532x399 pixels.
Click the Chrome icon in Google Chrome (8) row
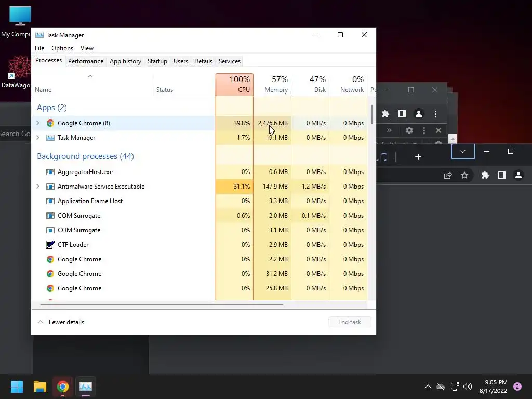tap(50, 123)
